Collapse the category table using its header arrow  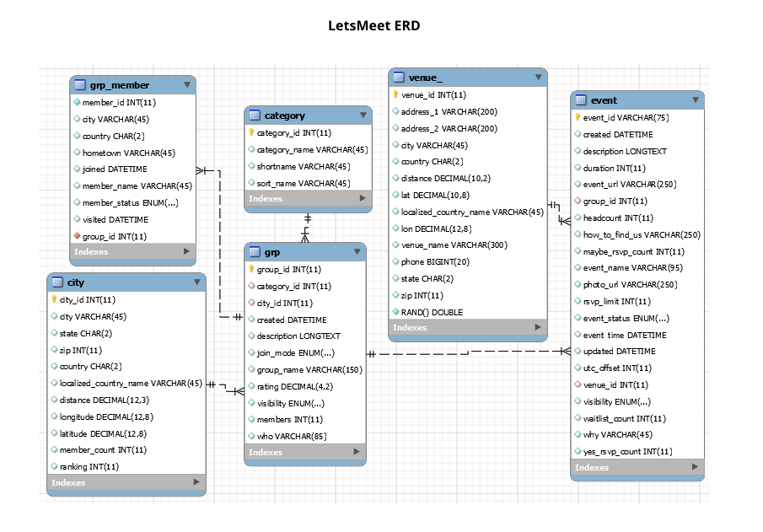pyautogui.click(x=363, y=116)
